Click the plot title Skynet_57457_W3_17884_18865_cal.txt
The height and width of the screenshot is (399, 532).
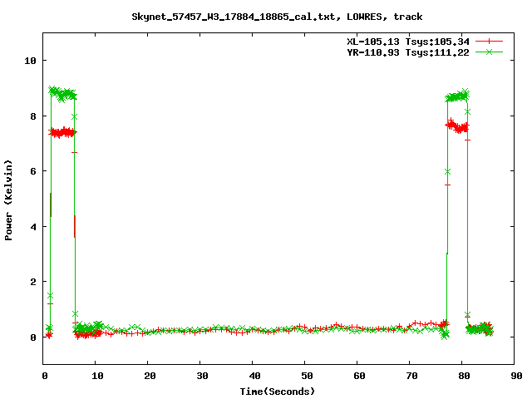(x=236, y=17)
